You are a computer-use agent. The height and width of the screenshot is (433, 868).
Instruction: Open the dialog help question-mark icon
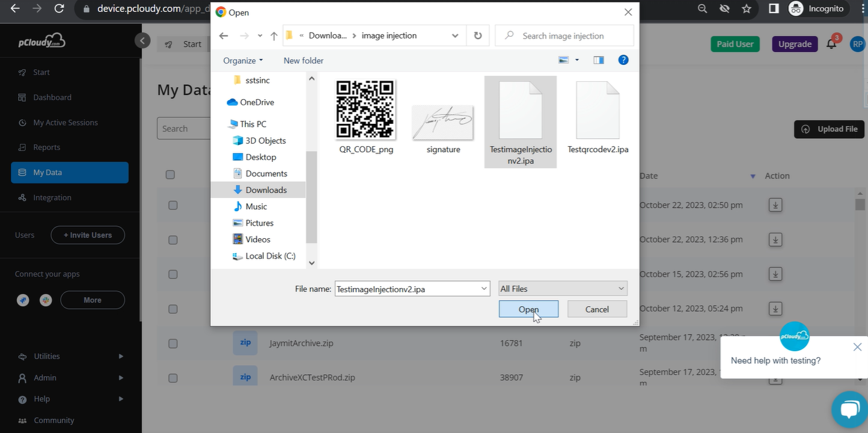point(623,60)
